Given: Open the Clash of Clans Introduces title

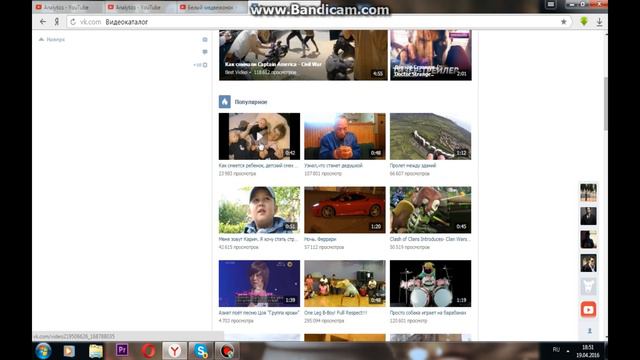Looking at the screenshot, I should pos(430,239).
